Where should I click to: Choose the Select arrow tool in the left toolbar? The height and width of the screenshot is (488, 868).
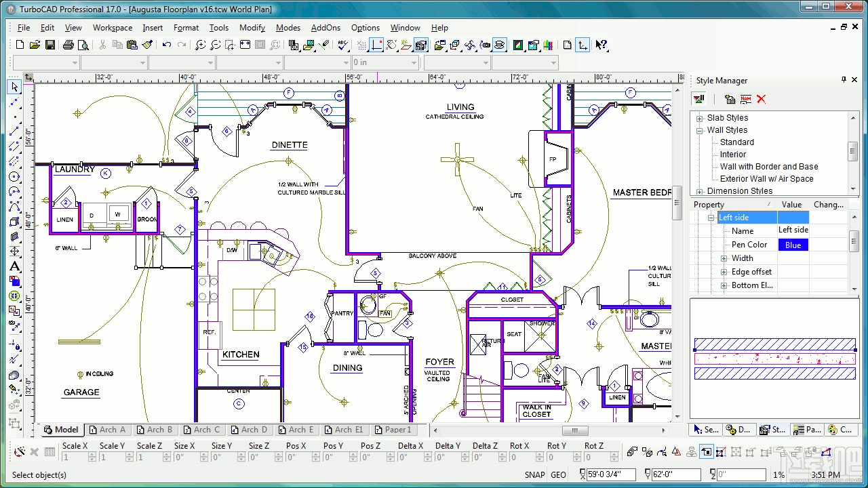[14, 87]
